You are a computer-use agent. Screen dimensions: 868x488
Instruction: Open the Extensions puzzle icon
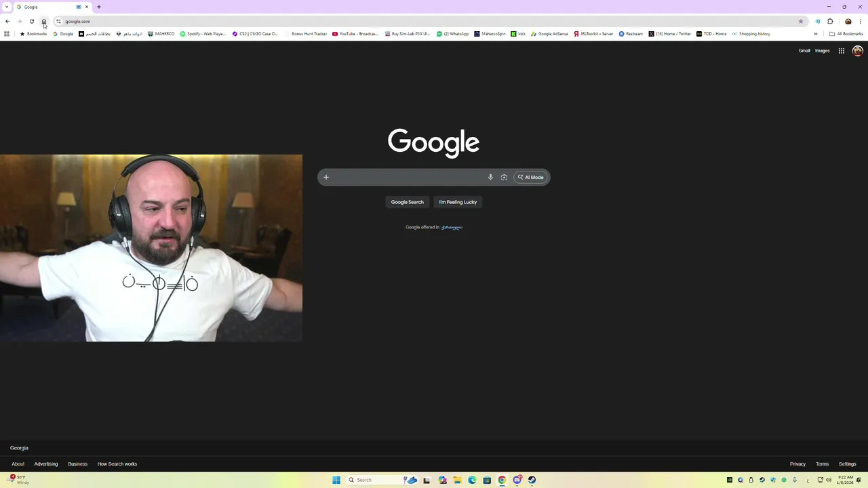[x=830, y=21]
